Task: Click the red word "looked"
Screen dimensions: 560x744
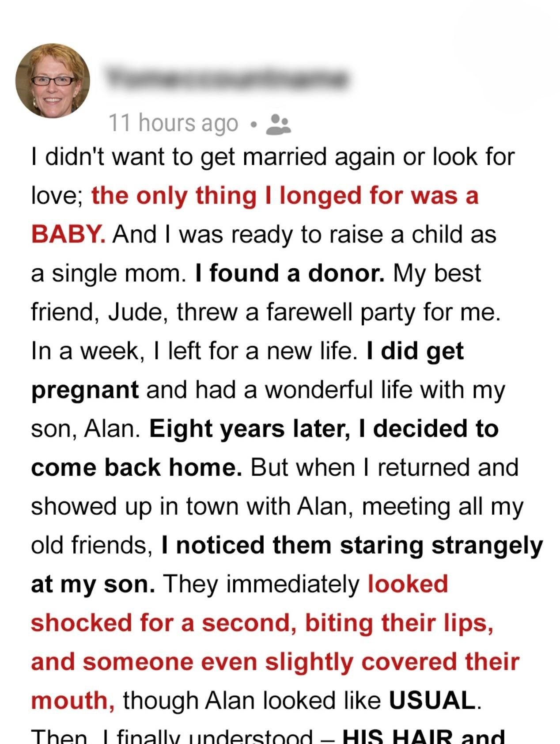Action: tap(408, 584)
